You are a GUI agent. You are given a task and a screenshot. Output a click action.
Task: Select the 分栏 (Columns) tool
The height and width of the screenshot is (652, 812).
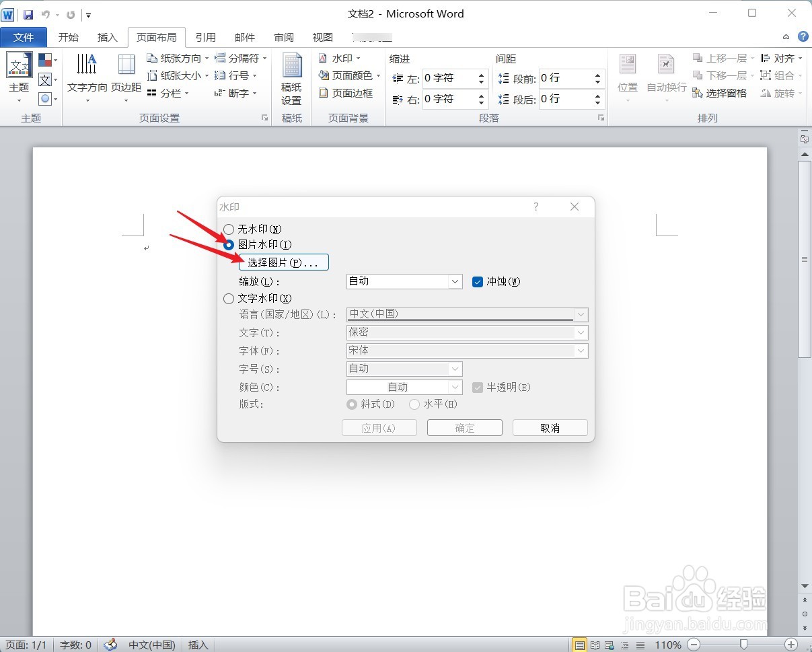[x=168, y=93]
